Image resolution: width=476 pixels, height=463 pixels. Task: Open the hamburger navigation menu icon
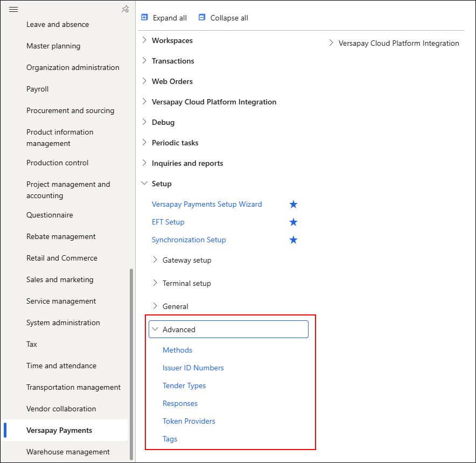(x=13, y=9)
